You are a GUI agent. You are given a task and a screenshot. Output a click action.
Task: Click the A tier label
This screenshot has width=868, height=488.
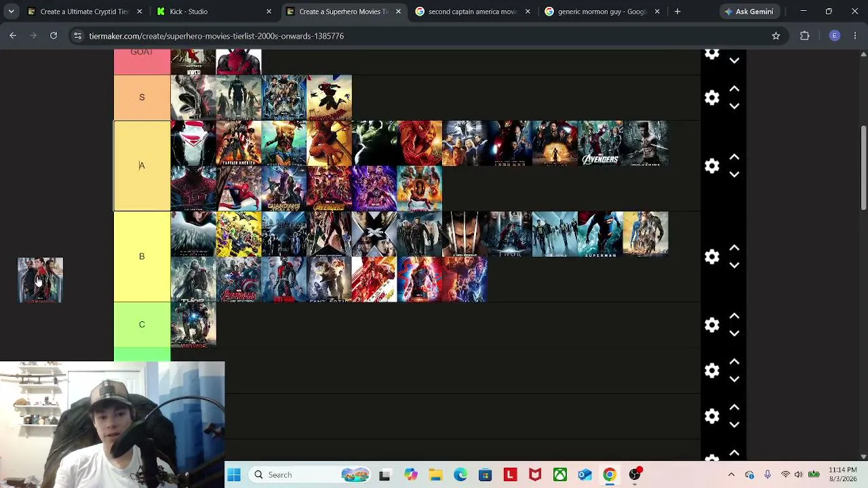coord(142,166)
